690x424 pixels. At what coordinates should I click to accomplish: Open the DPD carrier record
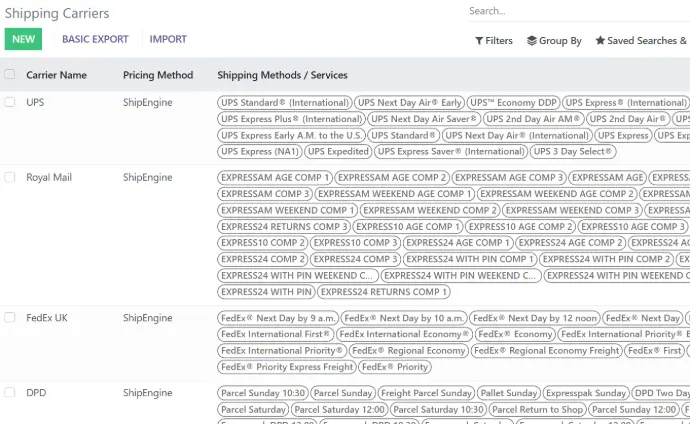pos(36,392)
